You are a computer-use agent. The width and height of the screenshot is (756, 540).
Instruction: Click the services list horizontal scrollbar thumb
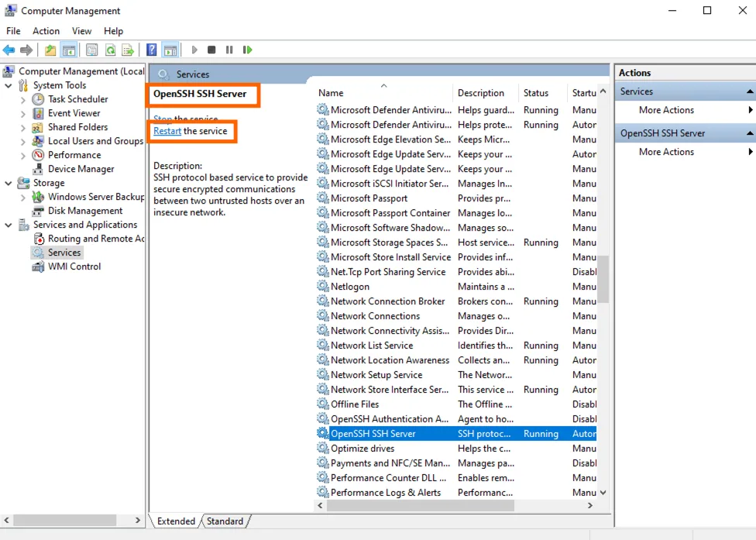[x=421, y=505]
